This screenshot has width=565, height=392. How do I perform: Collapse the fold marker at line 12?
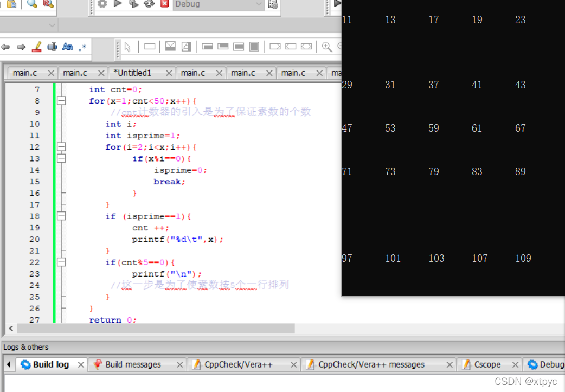[61, 147]
